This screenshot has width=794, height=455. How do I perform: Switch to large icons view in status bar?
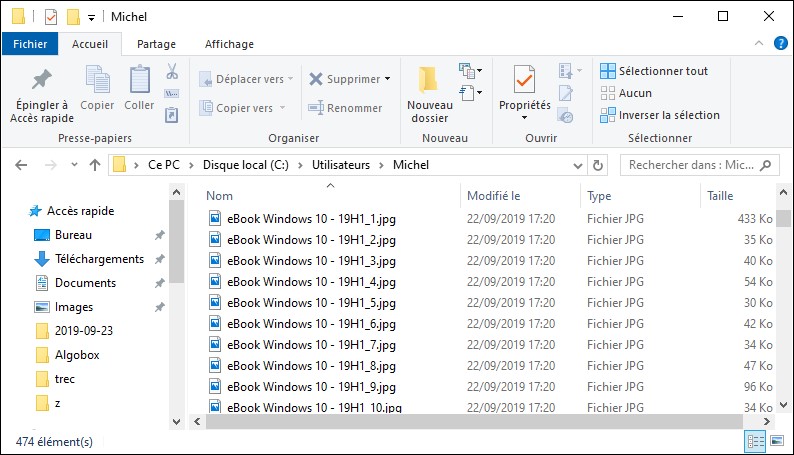777,441
